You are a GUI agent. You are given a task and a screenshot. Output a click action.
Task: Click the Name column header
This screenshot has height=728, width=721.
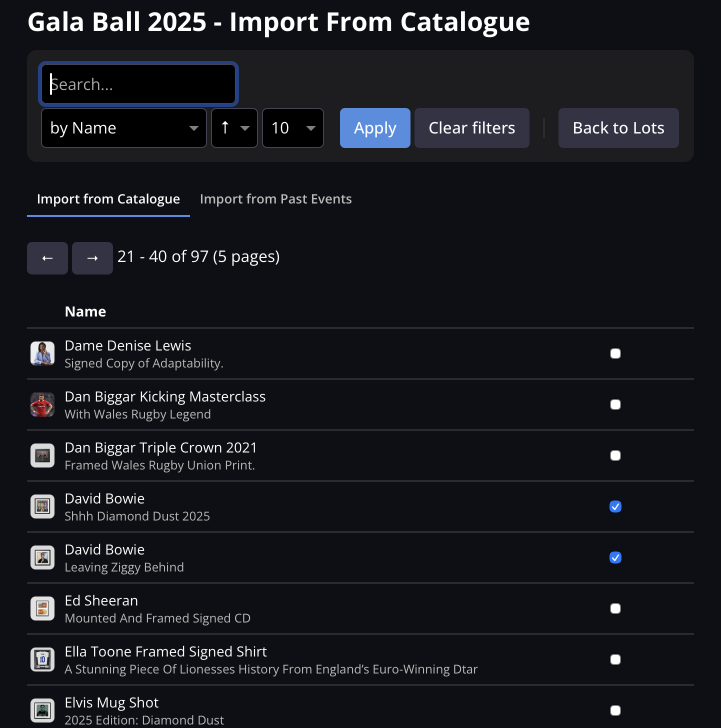tap(85, 311)
